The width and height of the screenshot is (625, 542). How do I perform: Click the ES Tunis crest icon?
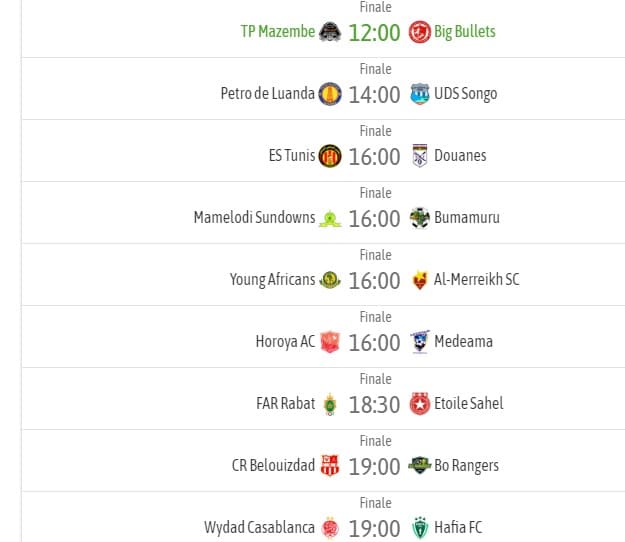pyautogui.click(x=330, y=156)
